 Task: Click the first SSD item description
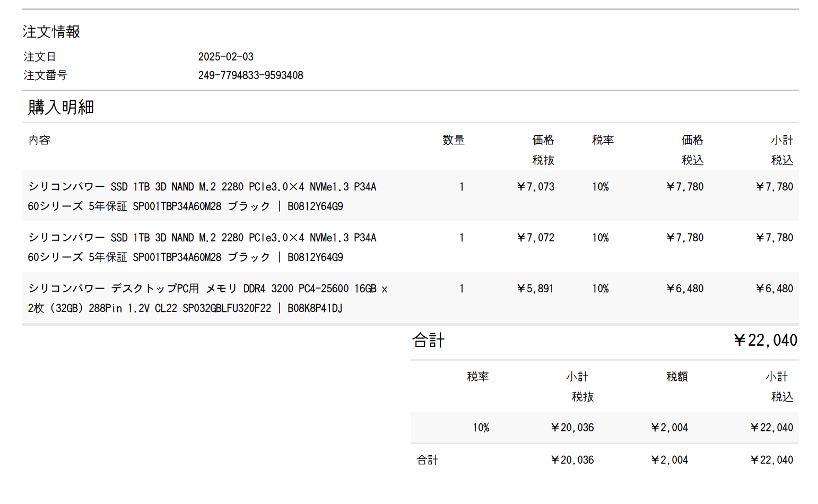pyautogui.click(x=202, y=196)
